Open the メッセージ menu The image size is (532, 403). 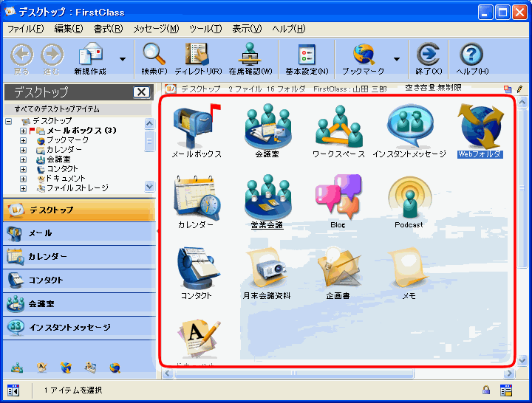[x=155, y=29]
